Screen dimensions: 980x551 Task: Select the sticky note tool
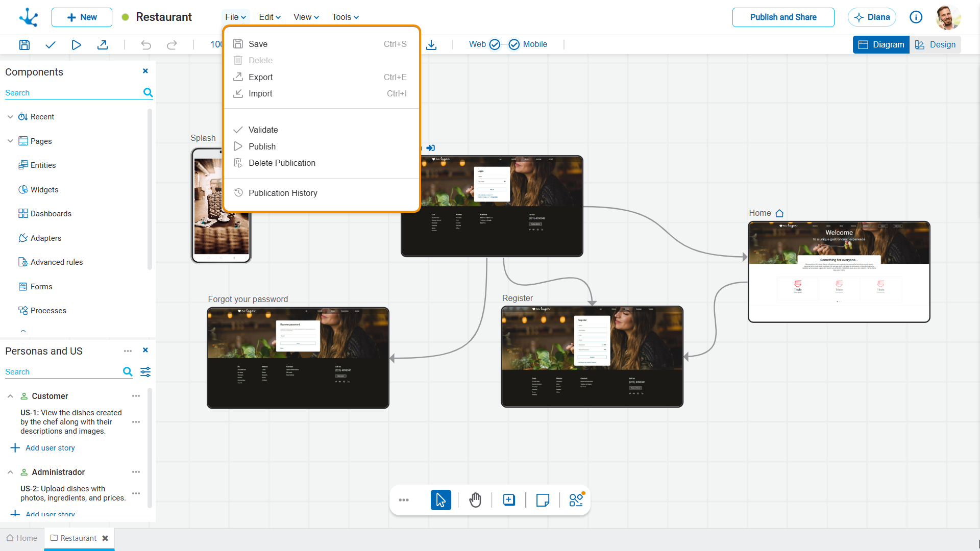tap(543, 500)
